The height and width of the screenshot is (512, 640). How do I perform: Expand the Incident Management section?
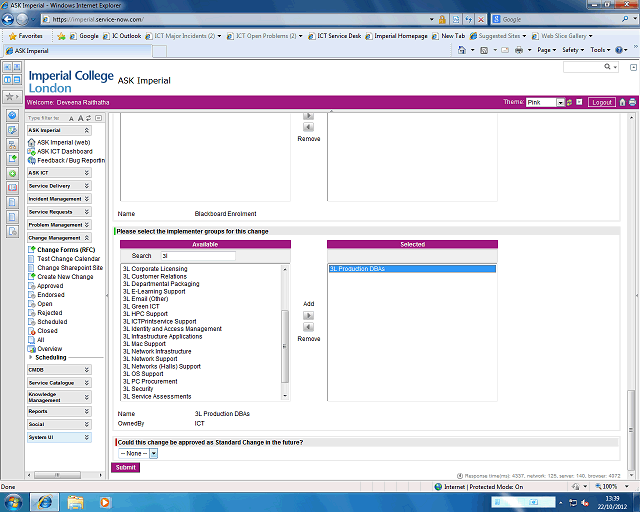click(87, 199)
